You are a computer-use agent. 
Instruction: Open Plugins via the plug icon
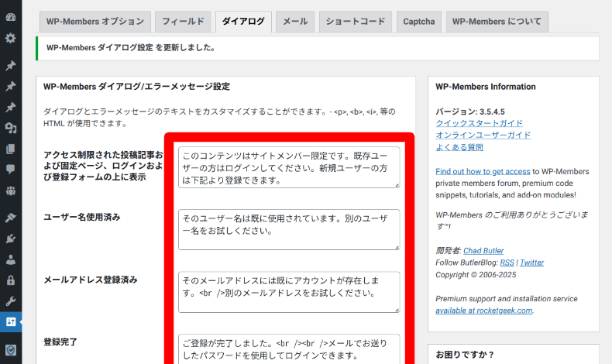click(11, 239)
